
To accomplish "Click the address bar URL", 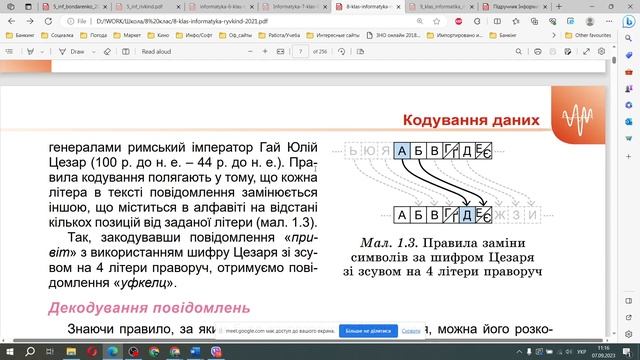I will coord(182,21).
